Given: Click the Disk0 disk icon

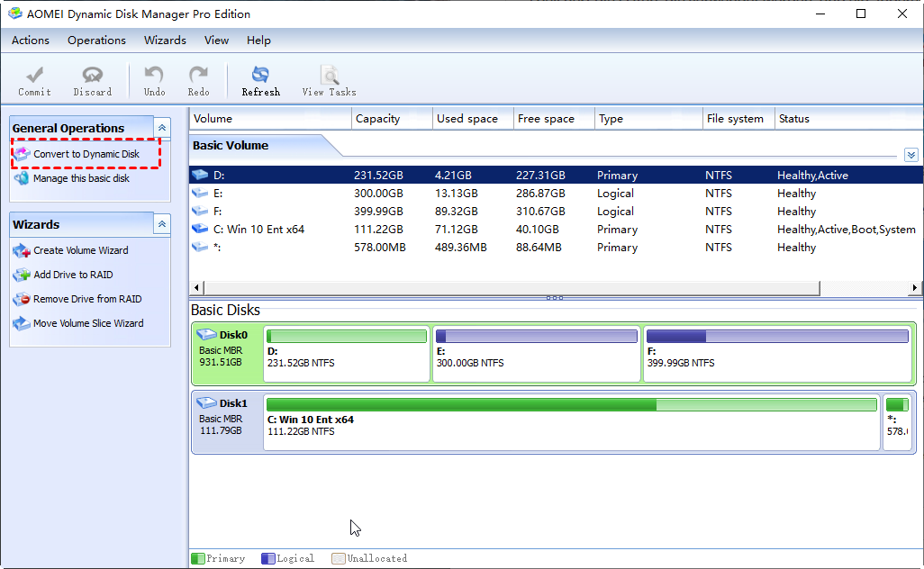Looking at the screenshot, I should (206, 335).
